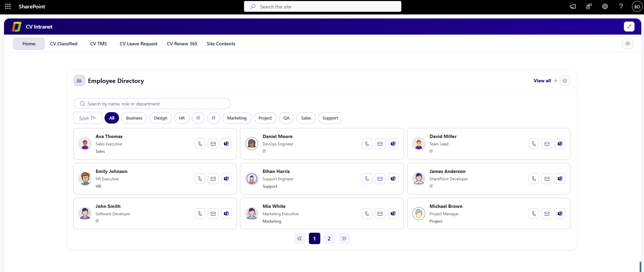The image size is (644, 272).
Task: Filter employees by Design department
Action: (x=161, y=118)
